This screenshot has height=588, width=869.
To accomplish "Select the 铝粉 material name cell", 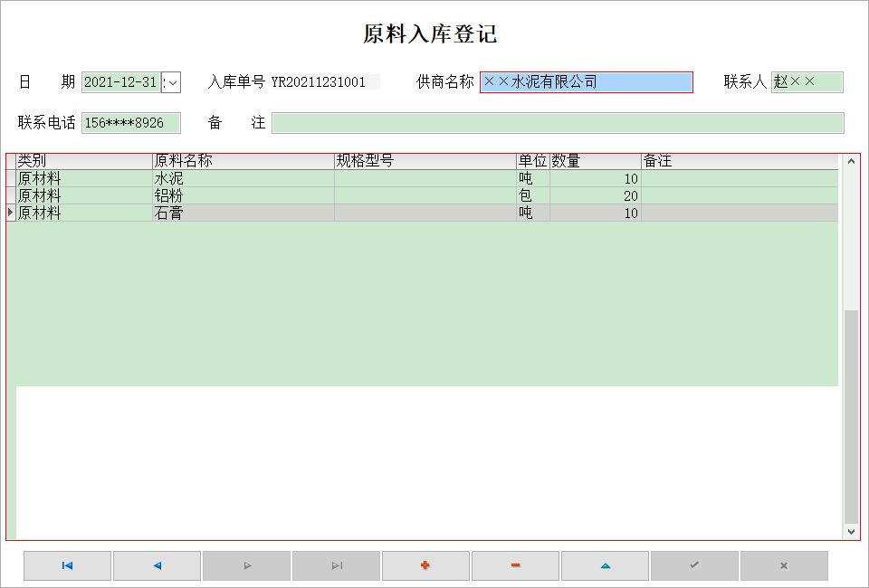I will 244,195.
